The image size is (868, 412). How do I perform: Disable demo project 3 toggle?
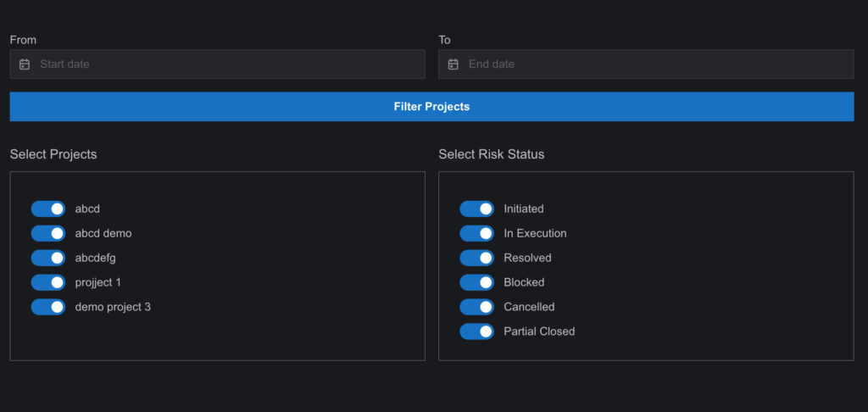tap(48, 306)
